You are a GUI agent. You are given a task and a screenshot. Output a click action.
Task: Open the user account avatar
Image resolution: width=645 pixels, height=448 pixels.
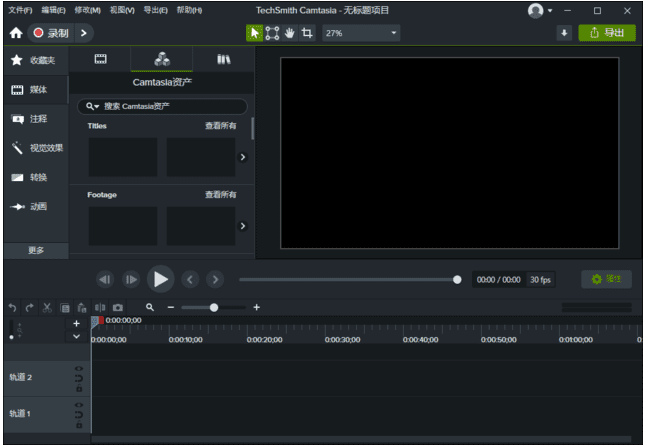tap(535, 11)
